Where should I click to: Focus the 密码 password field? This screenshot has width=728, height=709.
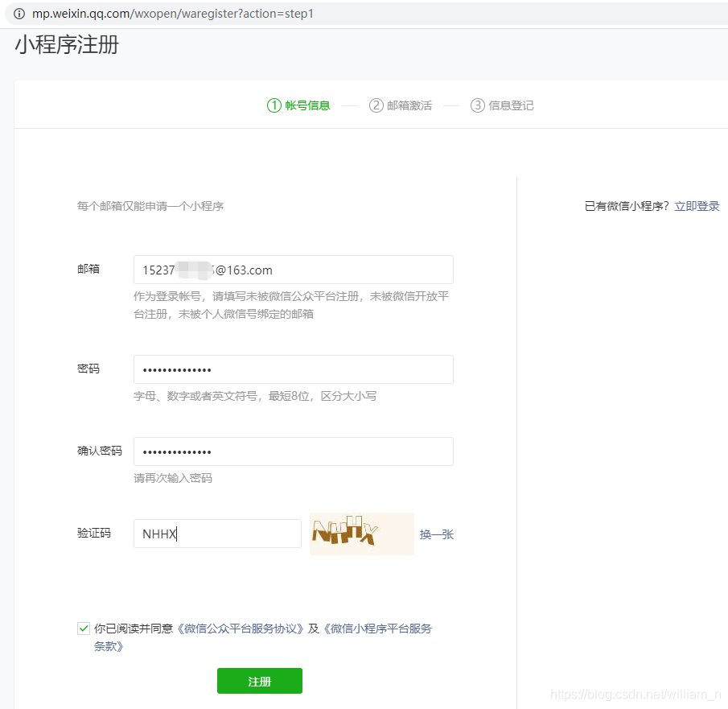(x=294, y=369)
